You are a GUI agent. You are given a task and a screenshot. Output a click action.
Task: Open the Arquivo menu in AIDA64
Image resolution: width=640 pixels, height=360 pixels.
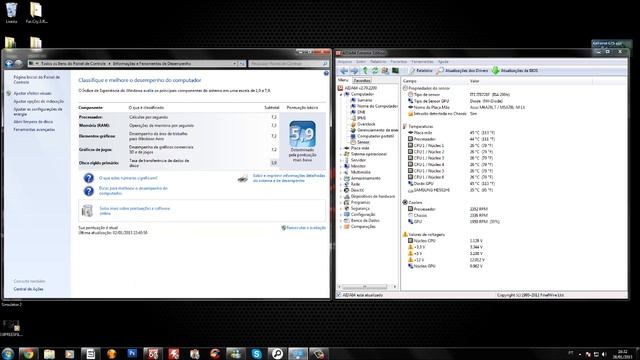(x=344, y=62)
